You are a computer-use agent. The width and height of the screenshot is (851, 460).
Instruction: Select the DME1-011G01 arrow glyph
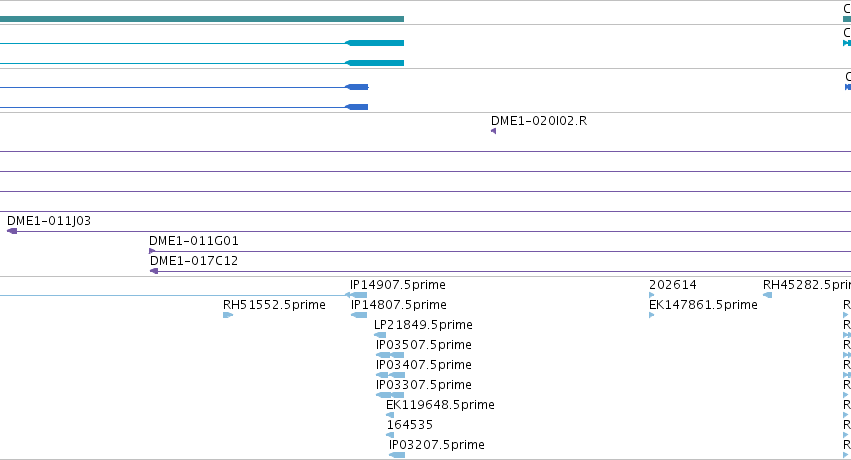pos(152,251)
